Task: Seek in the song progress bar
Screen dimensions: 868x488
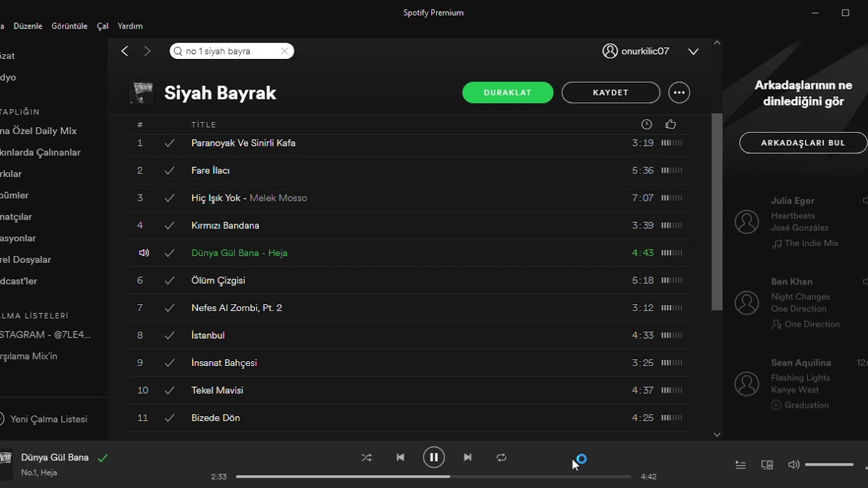Action: point(433,476)
